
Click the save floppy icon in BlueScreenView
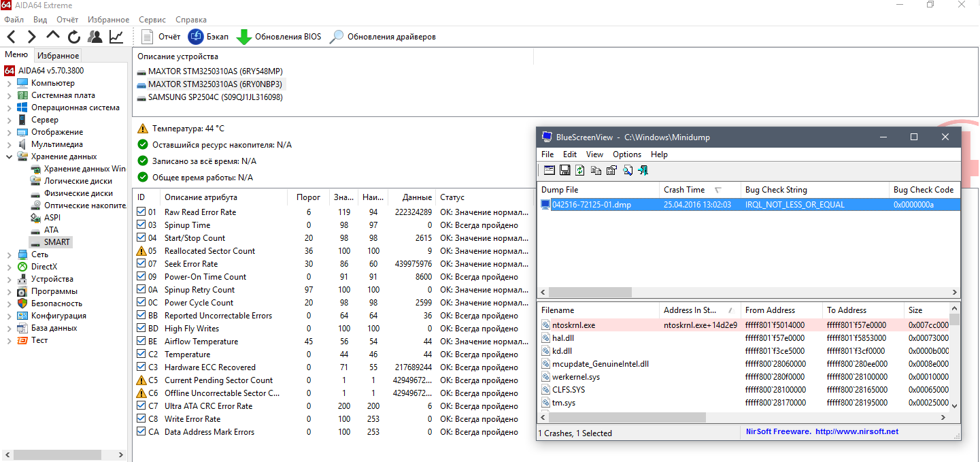point(564,170)
